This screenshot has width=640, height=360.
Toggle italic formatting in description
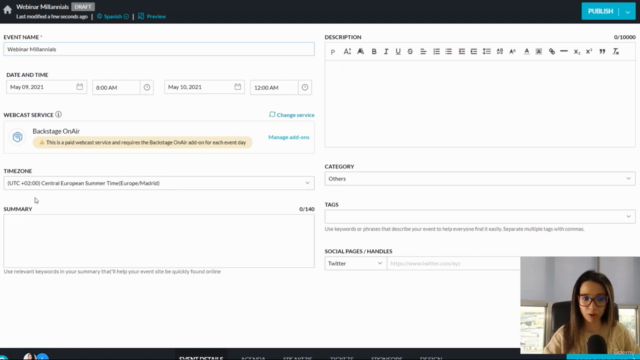(x=386, y=51)
